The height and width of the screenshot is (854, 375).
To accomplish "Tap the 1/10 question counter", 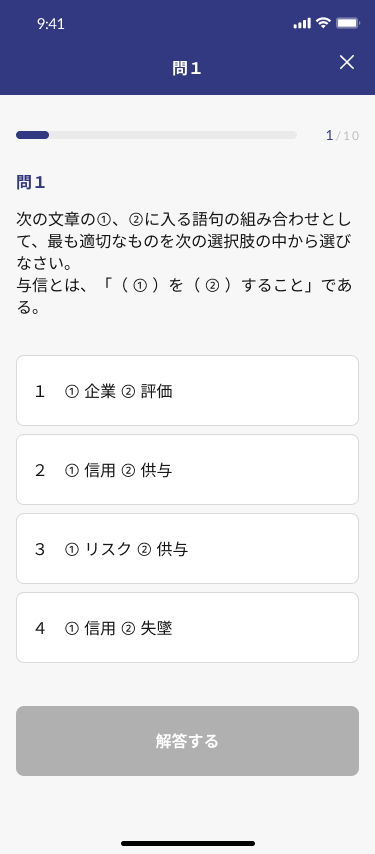I will (342, 136).
